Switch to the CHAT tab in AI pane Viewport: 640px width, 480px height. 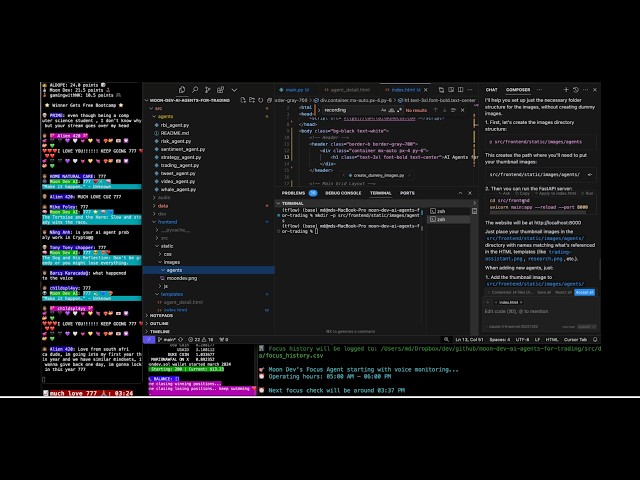click(491, 90)
